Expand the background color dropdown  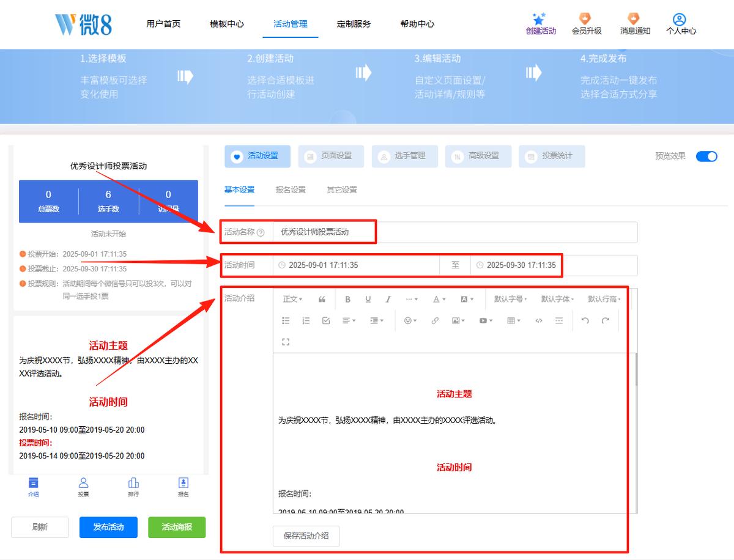(467, 299)
